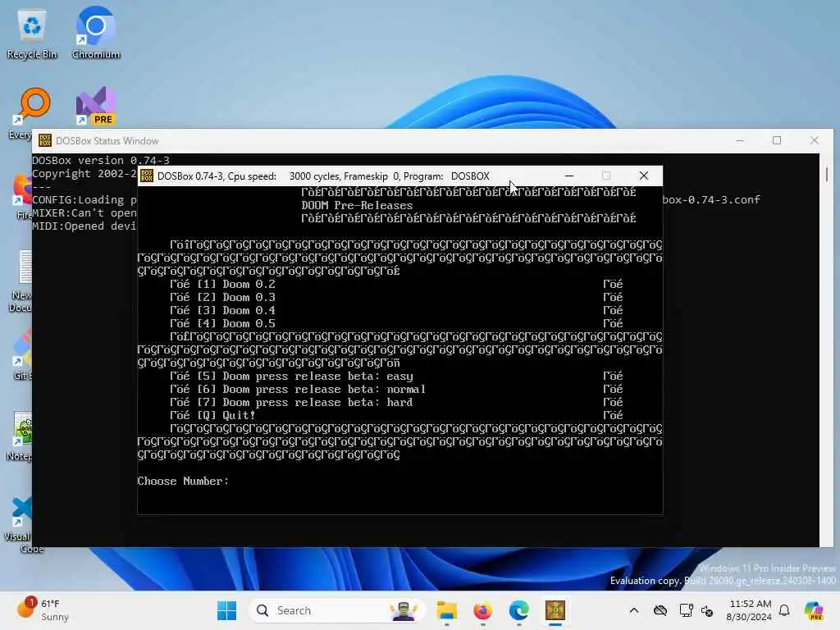Click the '[2] Doom 0.3' menu line

click(x=236, y=297)
